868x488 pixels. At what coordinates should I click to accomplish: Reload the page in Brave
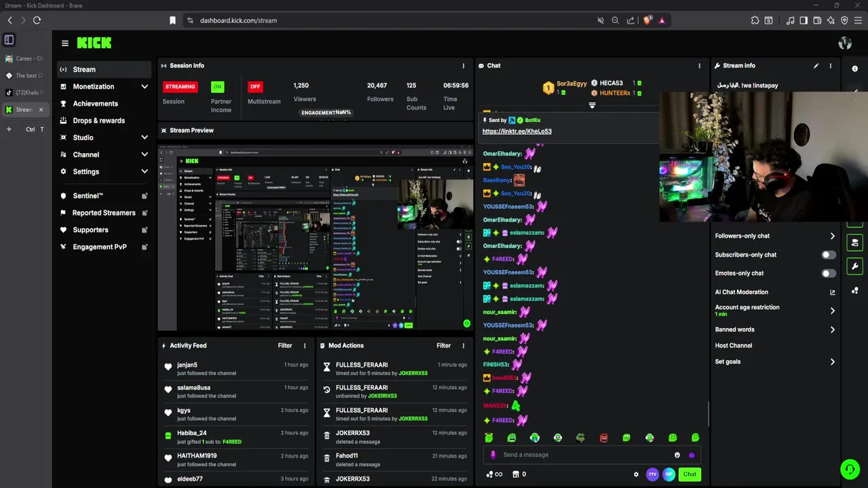point(37,20)
